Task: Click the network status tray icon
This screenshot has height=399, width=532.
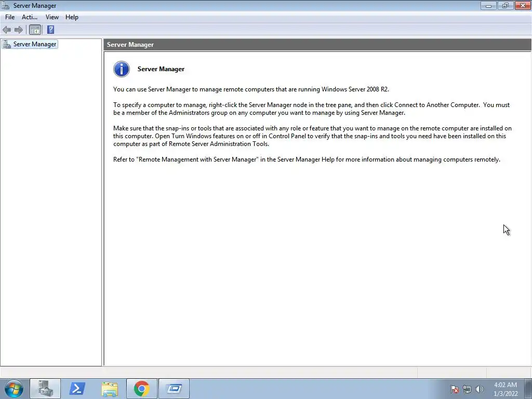Action: [467, 389]
